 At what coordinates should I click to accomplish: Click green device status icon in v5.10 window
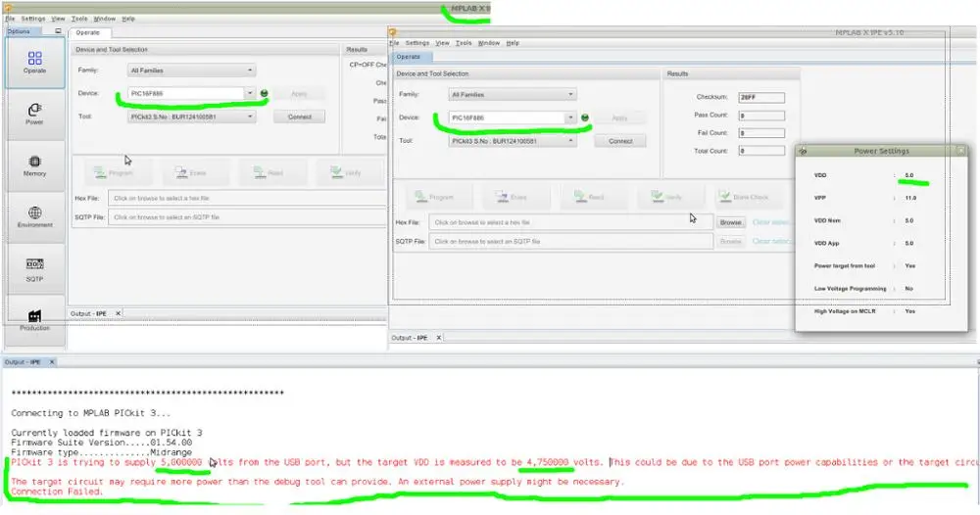click(585, 117)
